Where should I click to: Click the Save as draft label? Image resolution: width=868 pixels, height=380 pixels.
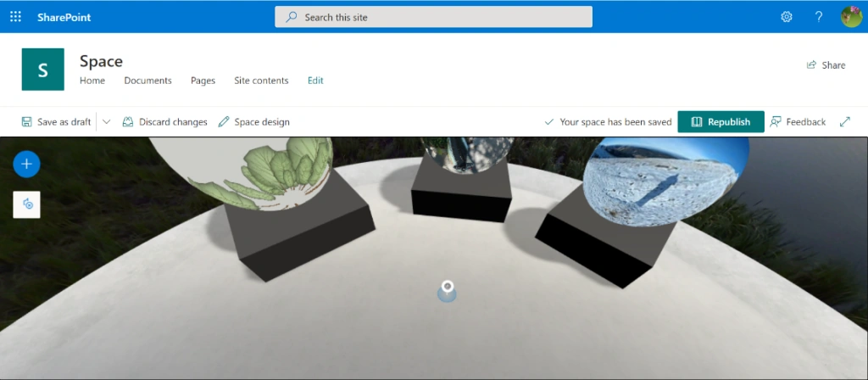[x=64, y=122]
